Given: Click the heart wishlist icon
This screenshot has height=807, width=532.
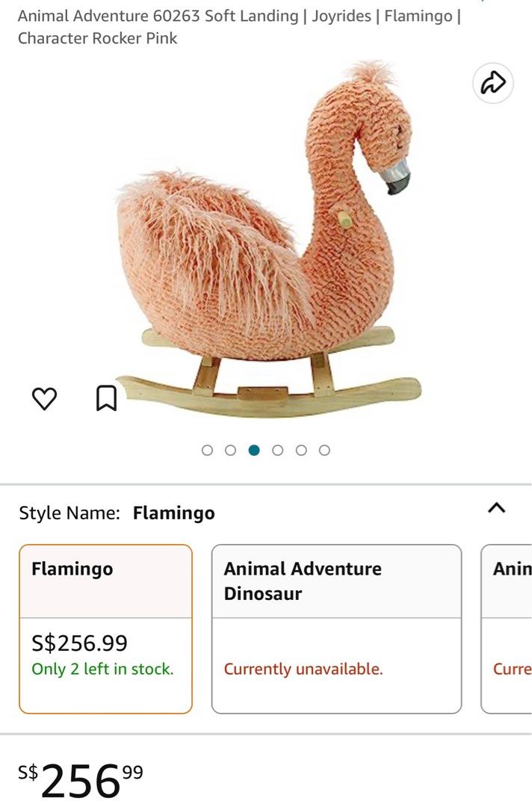Looking at the screenshot, I should (x=46, y=398).
